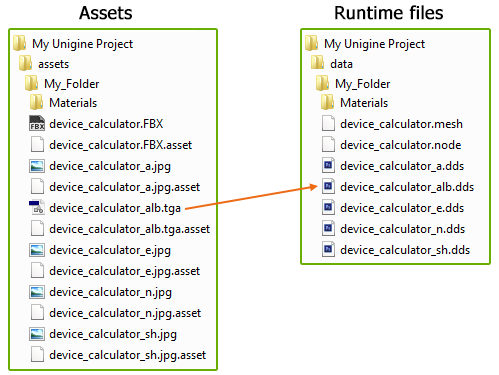Select device_calculator_sh.jpg.asset entry
Screen dimensions: 499x375
click(x=128, y=355)
